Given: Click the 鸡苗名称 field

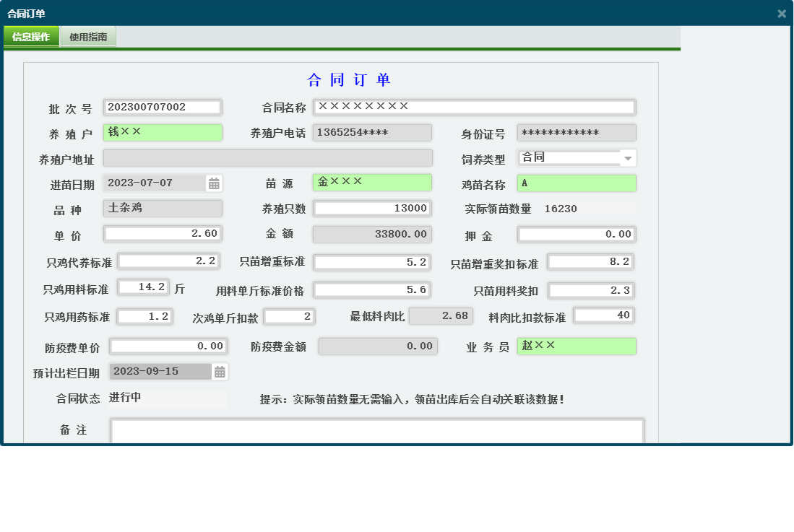Looking at the screenshot, I should tap(574, 183).
